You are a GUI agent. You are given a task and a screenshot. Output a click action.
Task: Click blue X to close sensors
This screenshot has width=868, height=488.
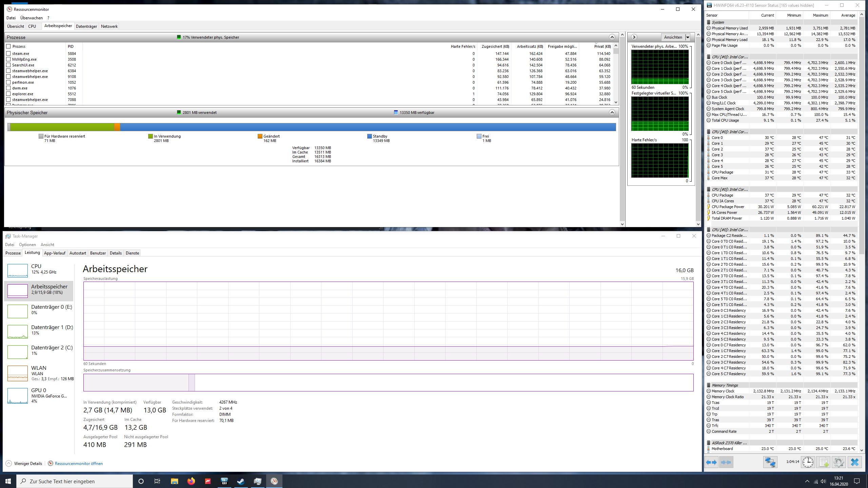pyautogui.click(x=854, y=462)
